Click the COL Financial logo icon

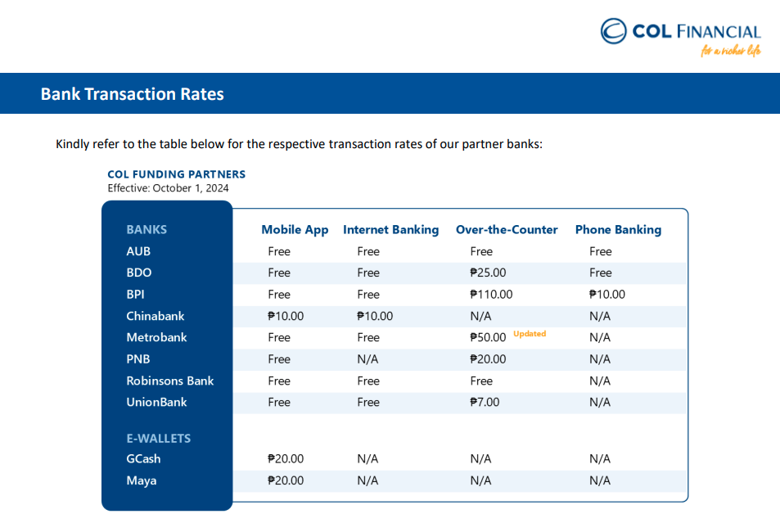(x=615, y=32)
